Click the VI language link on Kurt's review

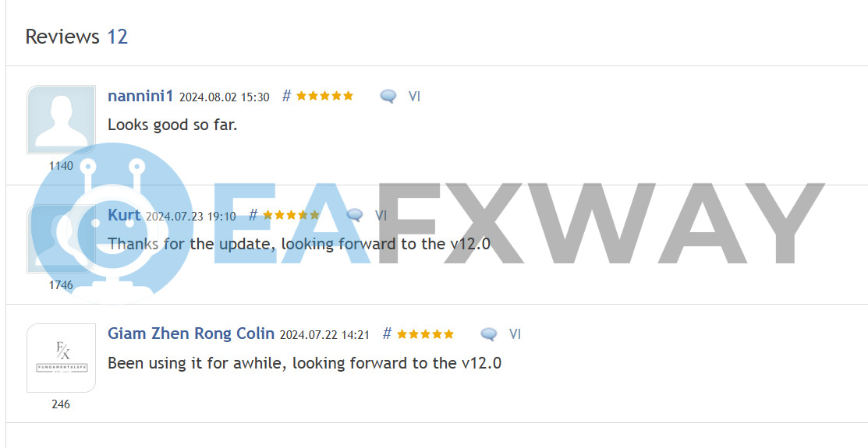(x=381, y=215)
